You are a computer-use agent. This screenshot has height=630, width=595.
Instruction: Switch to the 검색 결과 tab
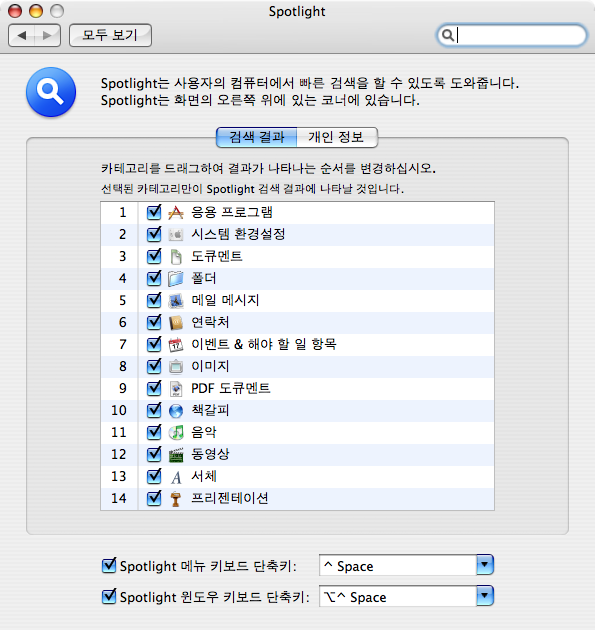[x=257, y=137]
